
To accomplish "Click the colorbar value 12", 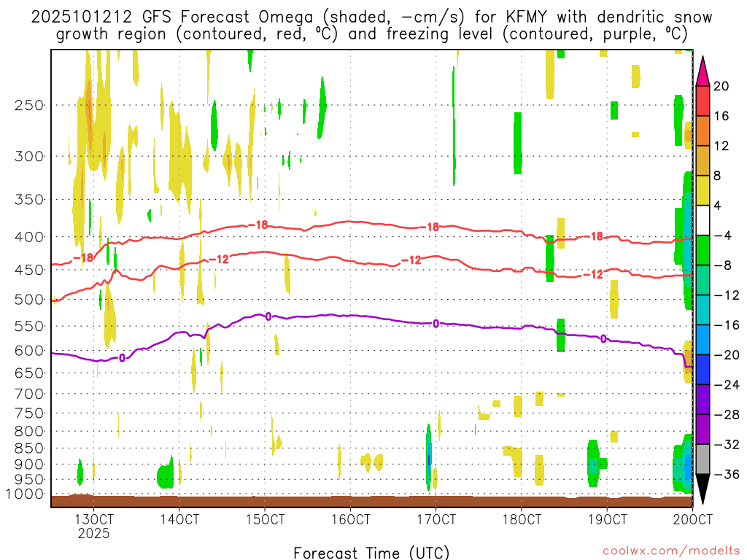I will (721, 146).
